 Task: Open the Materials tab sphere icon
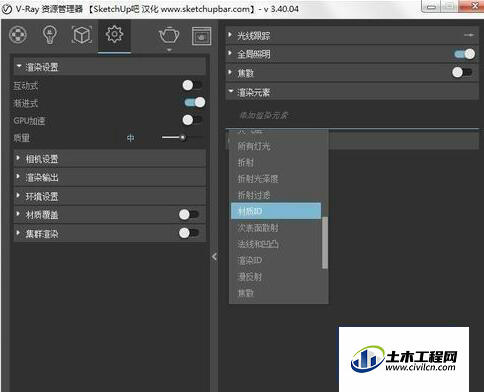[x=18, y=34]
